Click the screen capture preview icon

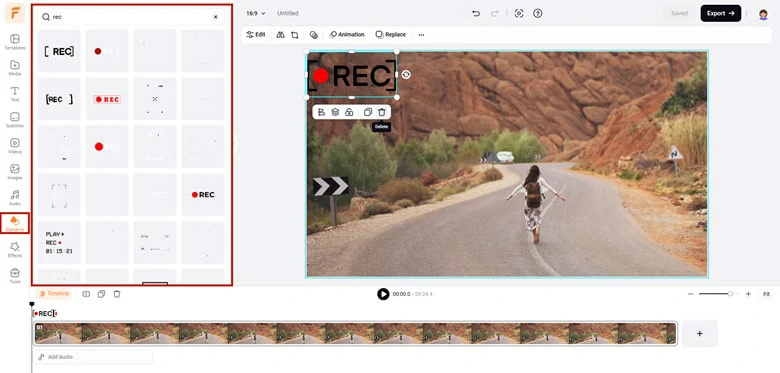click(x=519, y=13)
